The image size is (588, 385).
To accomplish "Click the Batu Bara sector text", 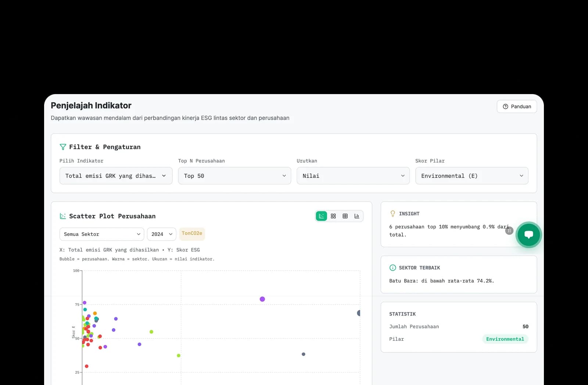I will [442, 281].
